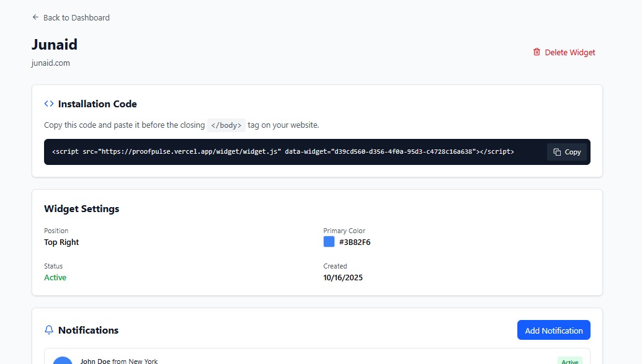
Task: Click the bell icon beside Notifications
Action: pos(49,330)
